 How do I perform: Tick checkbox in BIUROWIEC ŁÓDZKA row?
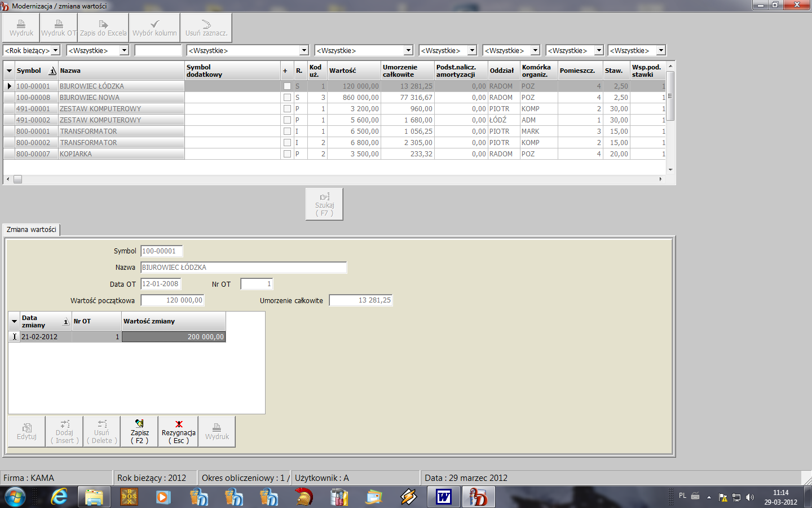[287, 86]
